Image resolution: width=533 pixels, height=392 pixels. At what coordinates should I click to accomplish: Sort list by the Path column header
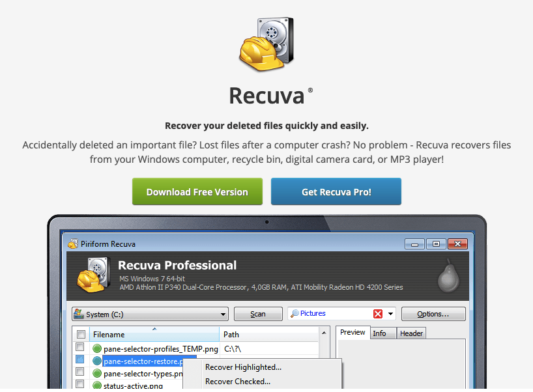(x=268, y=334)
